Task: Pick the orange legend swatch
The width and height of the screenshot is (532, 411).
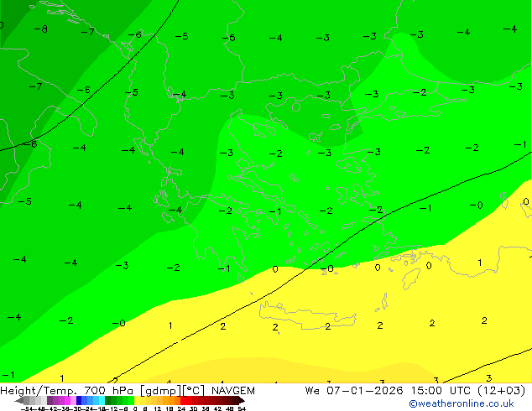Action: tap(172, 400)
